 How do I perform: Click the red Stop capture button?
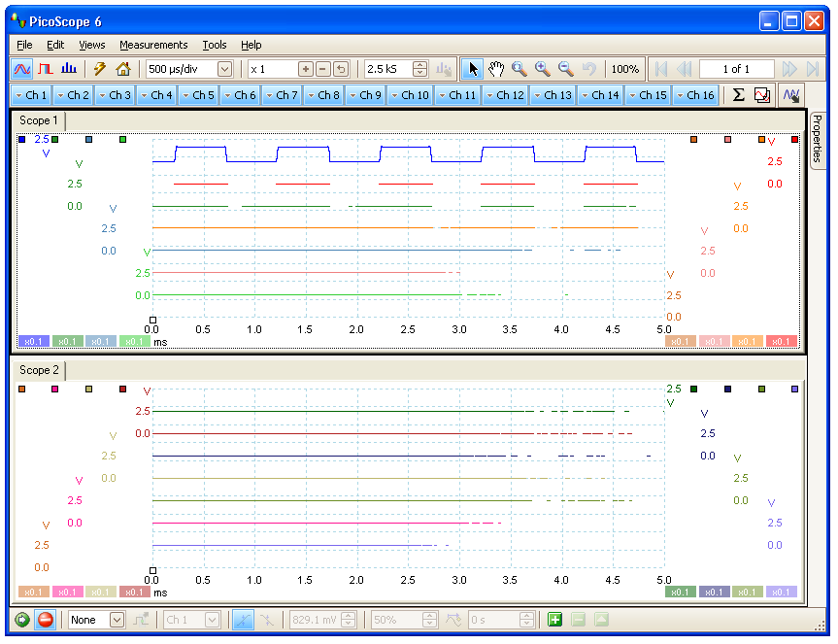point(46,620)
